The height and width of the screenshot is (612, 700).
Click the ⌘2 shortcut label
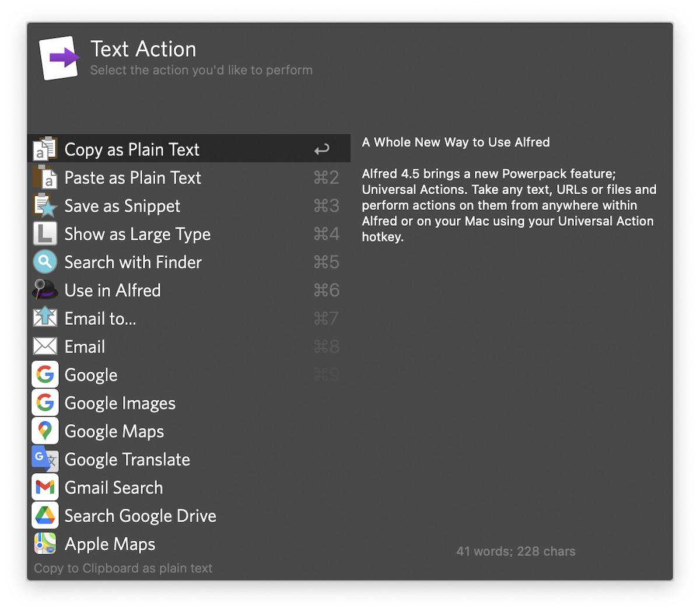326,177
